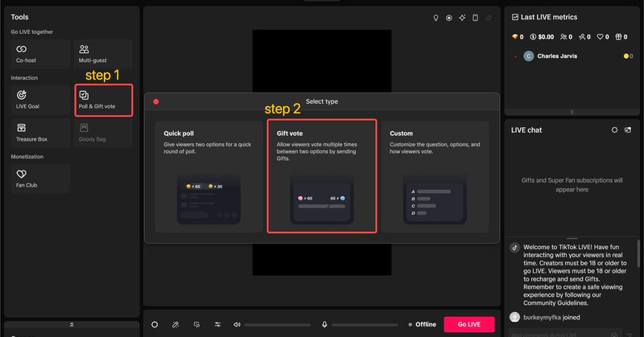Adjust the speaker volume slider
The width and height of the screenshot is (644, 337).
(277, 325)
